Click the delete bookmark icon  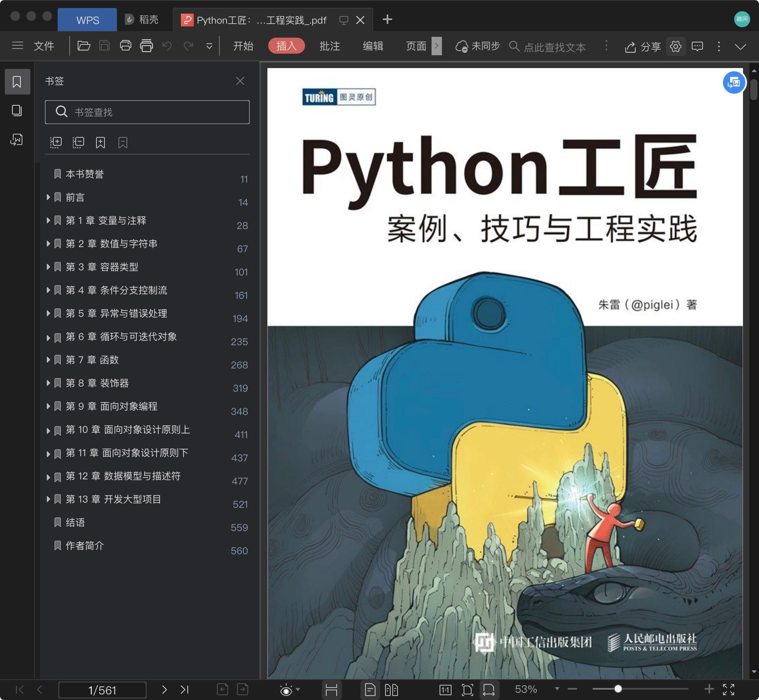point(123,143)
